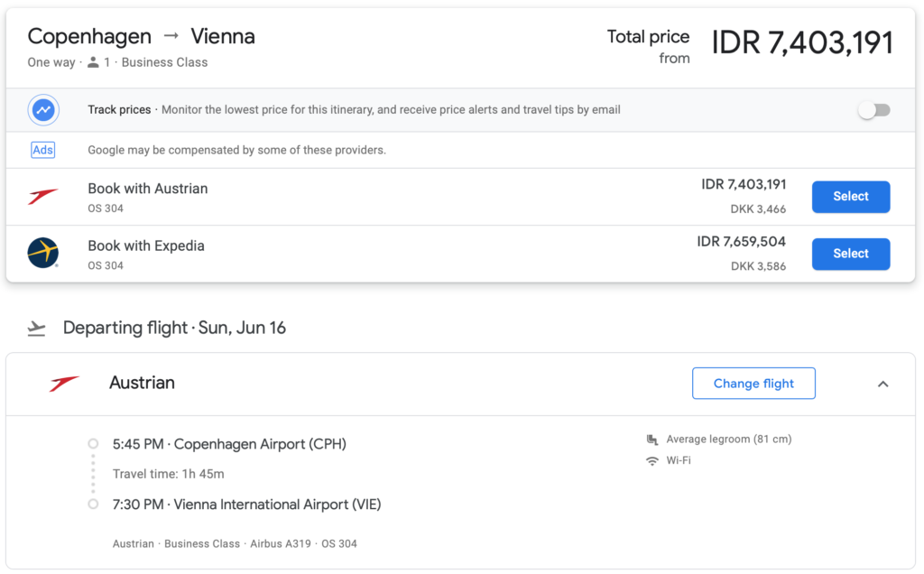The image size is (924, 574).
Task: Click the Wi-Fi icon
Action: click(651, 461)
